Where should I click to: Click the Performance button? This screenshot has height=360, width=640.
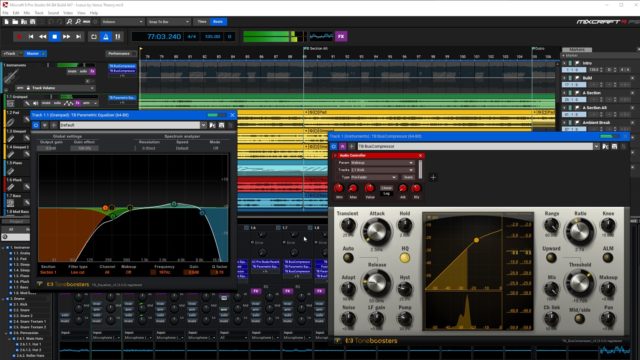(120, 53)
